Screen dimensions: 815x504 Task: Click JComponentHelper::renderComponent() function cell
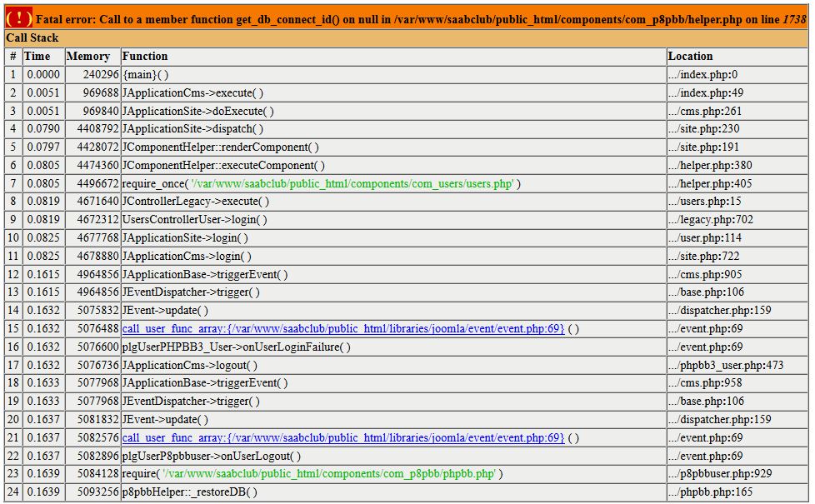click(220, 147)
